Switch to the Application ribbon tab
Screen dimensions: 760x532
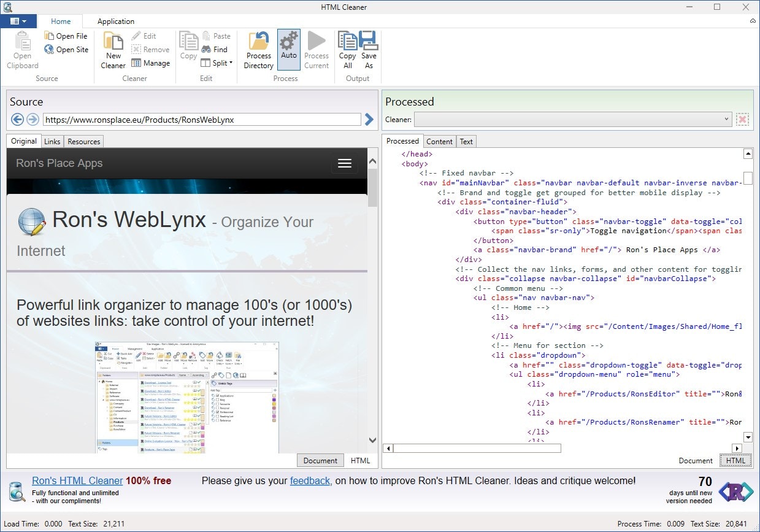116,21
